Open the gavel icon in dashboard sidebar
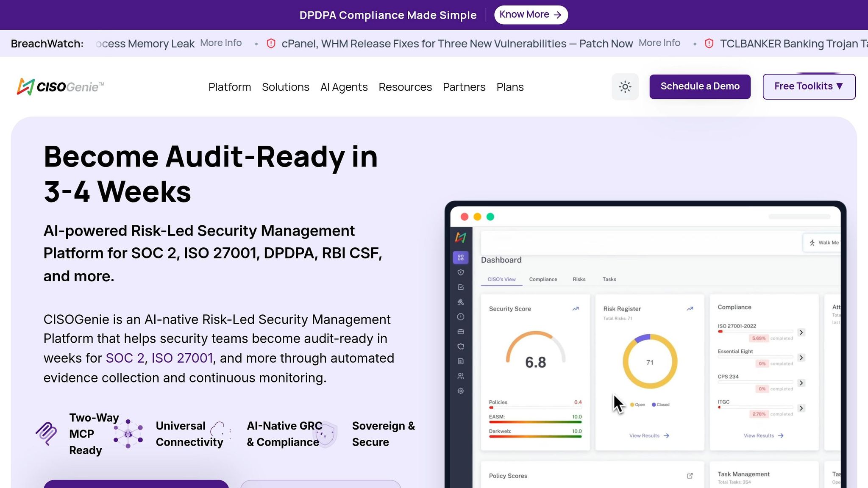868x488 pixels. click(x=461, y=302)
